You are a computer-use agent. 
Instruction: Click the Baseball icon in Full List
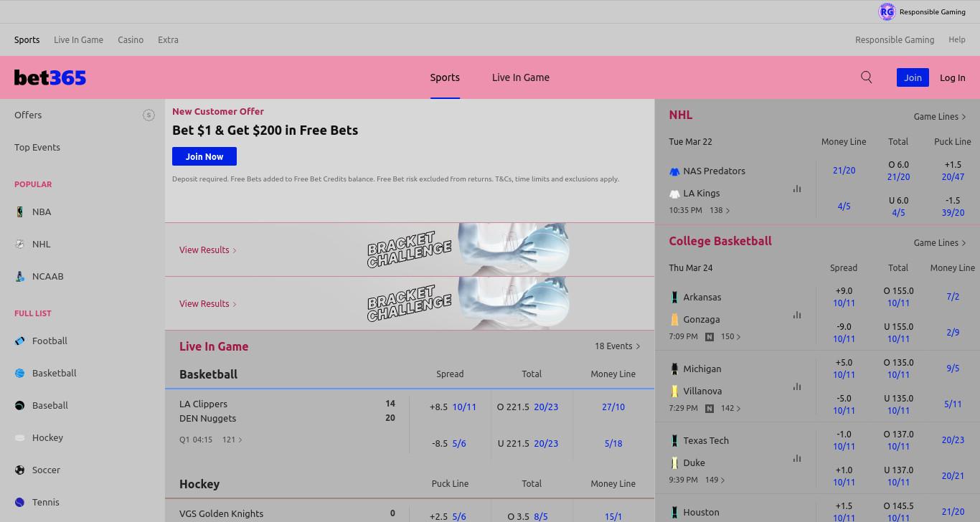pyautogui.click(x=20, y=405)
